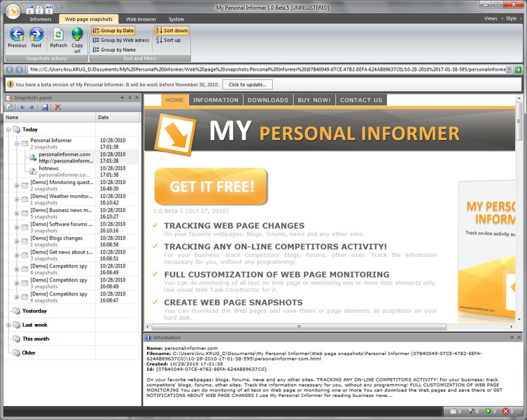
Task: Save snapshot using the floppy disk icon
Action: pyautogui.click(x=45, y=107)
